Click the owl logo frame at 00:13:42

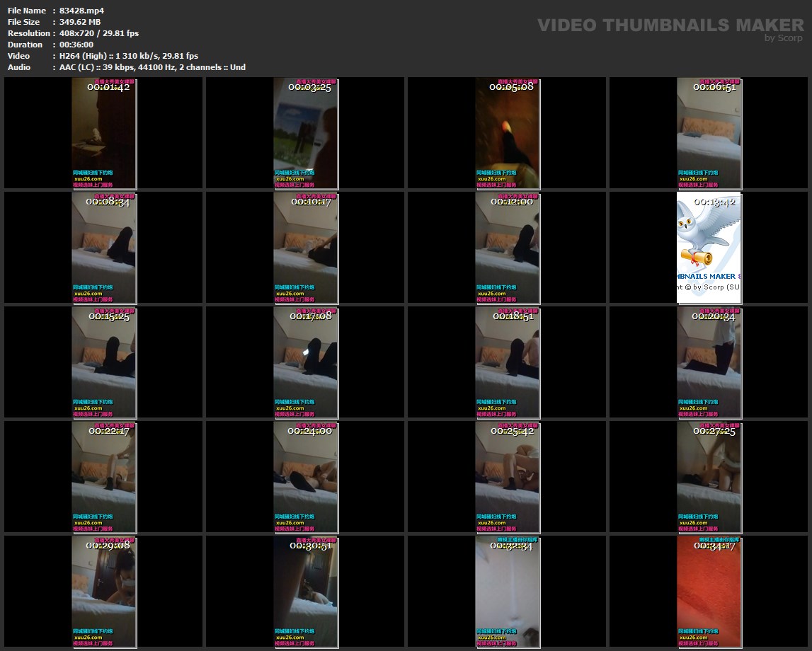point(709,248)
